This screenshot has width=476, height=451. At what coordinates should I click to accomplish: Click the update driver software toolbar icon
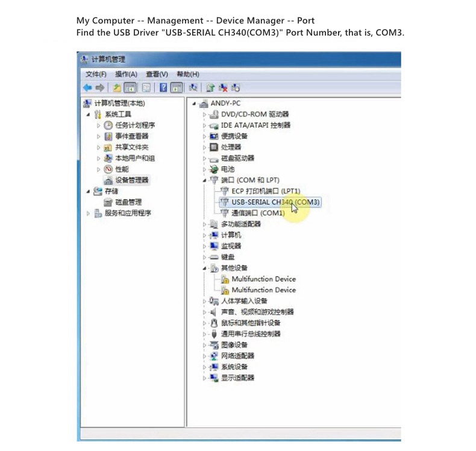(x=210, y=87)
